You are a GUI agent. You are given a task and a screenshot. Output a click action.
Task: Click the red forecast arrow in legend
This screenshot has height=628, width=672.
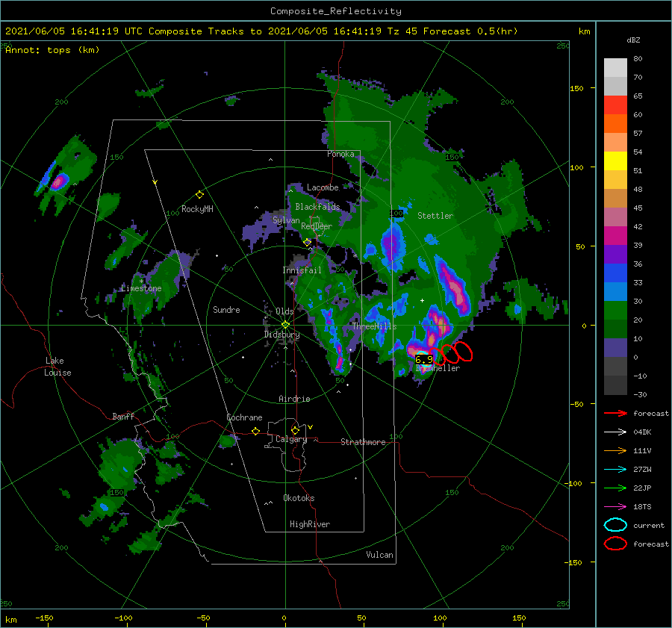615,413
